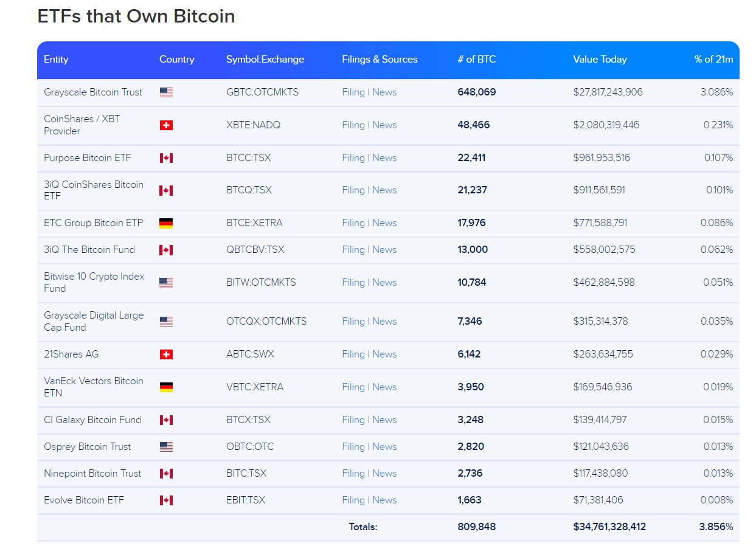Screen dimensions: 756x549
Task: Open the Filing link for 3iQ The Bitcoin Fund
Action: coord(353,250)
